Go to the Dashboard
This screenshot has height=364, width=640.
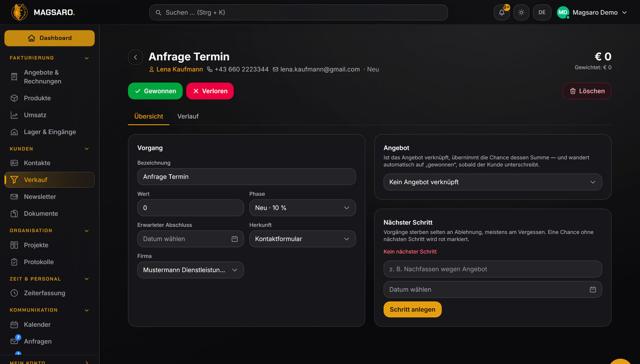[x=50, y=38]
